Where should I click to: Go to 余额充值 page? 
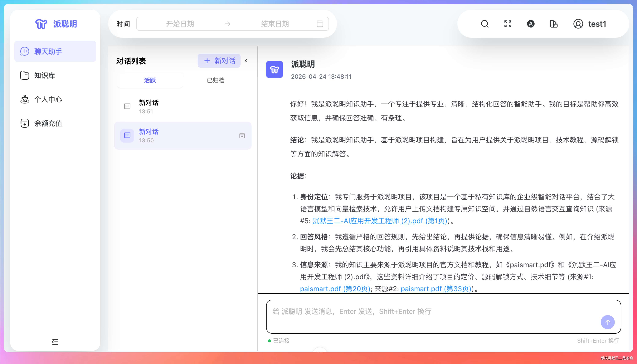point(48,123)
